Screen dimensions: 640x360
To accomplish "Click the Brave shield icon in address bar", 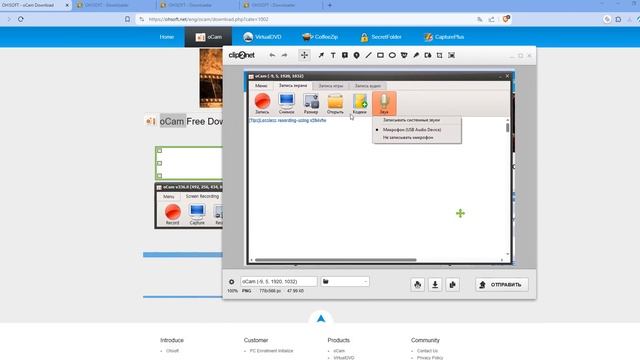I will [x=506, y=19].
